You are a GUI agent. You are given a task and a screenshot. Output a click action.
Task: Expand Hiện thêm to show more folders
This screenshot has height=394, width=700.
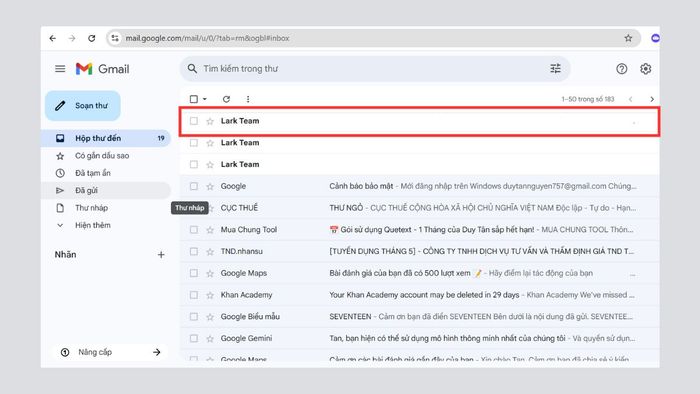click(92, 225)
